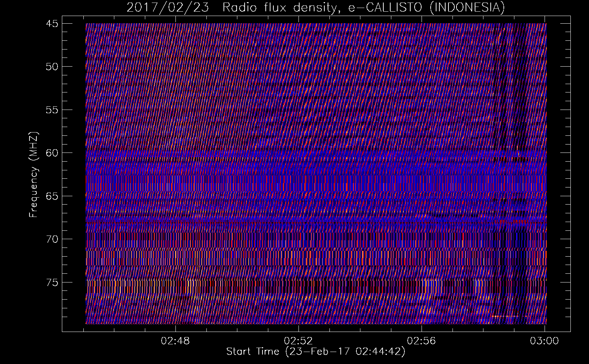Click the 70 frequency tick label
The image size is (589, 364).
52,239
